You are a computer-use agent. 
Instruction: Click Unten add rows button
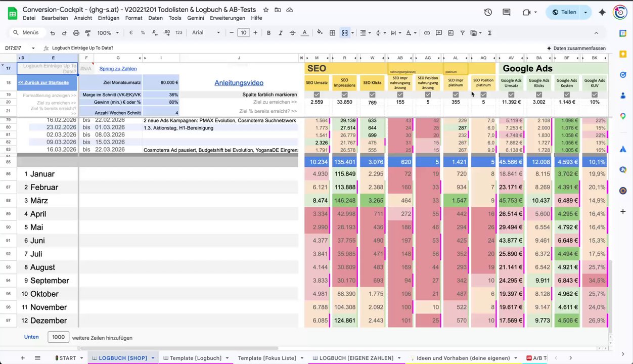(31, 337)
